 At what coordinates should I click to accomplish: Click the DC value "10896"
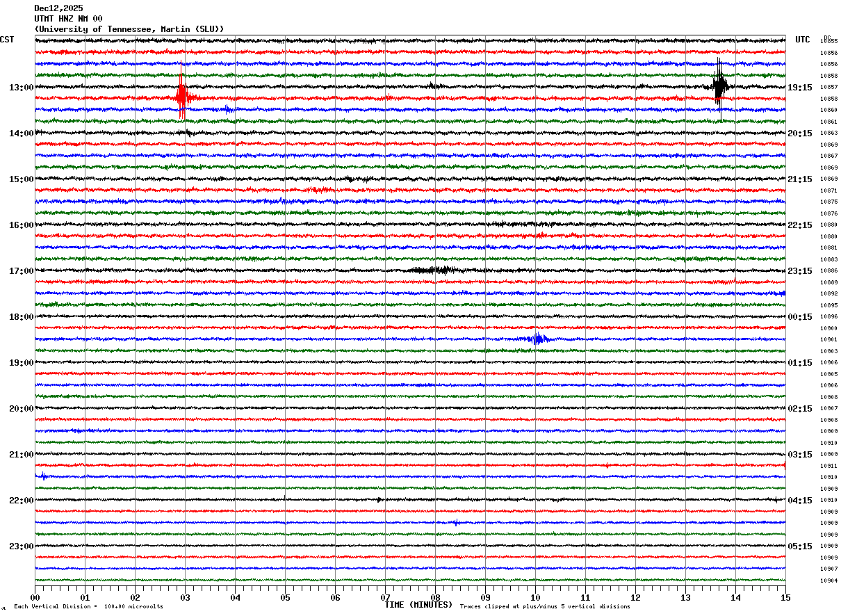click(x=828, y=317)
